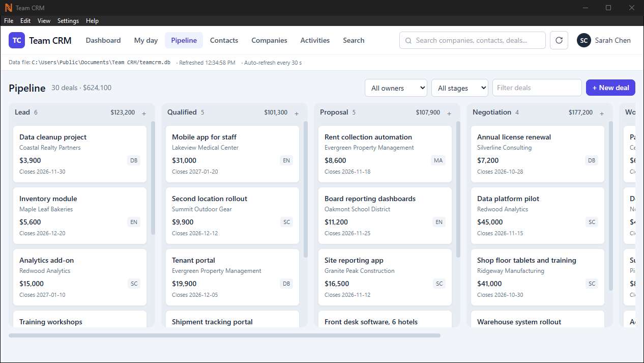644x363 pixels.
Task: Open the Edit menu
Action: [x=25, y=21]
